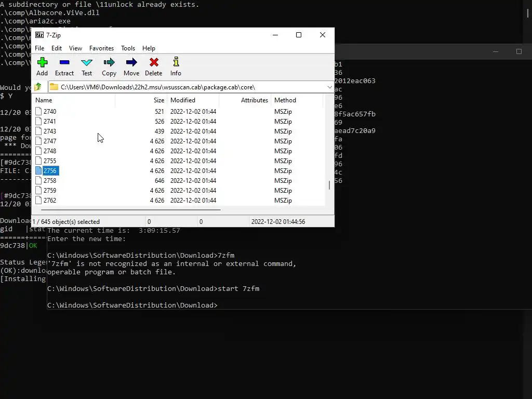The image size is (532, 399).
Task: Open the Tools menu
Action: (128, 48)
